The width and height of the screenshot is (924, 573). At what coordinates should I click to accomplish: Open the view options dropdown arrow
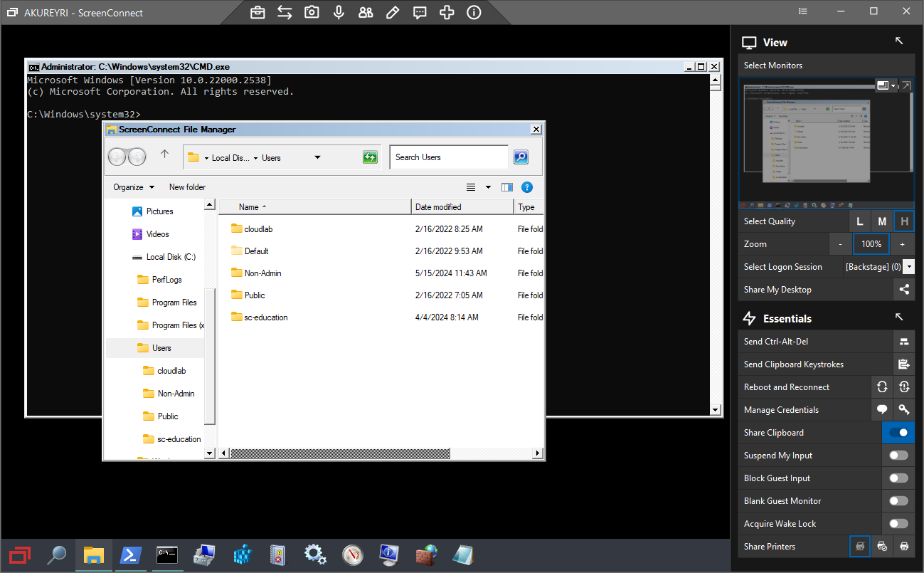(x=488, y=187)
